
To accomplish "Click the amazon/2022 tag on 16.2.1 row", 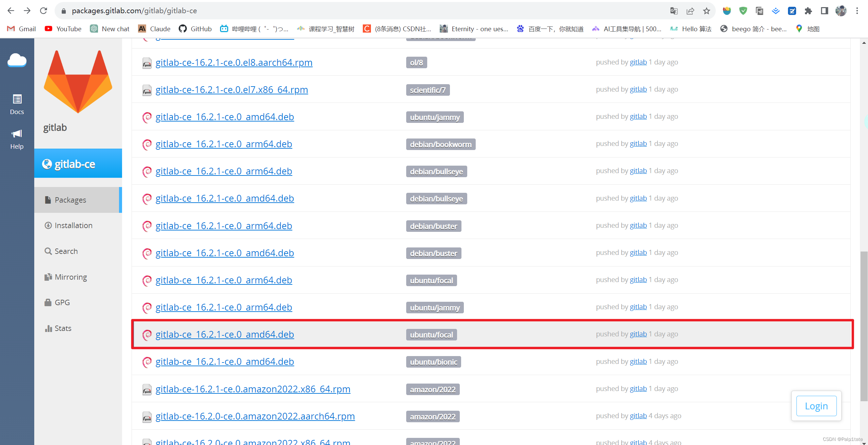I will (433, 389).
